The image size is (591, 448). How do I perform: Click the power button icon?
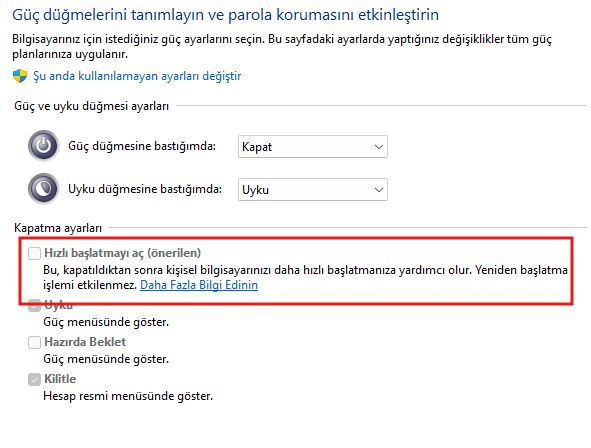pos(43,145)
